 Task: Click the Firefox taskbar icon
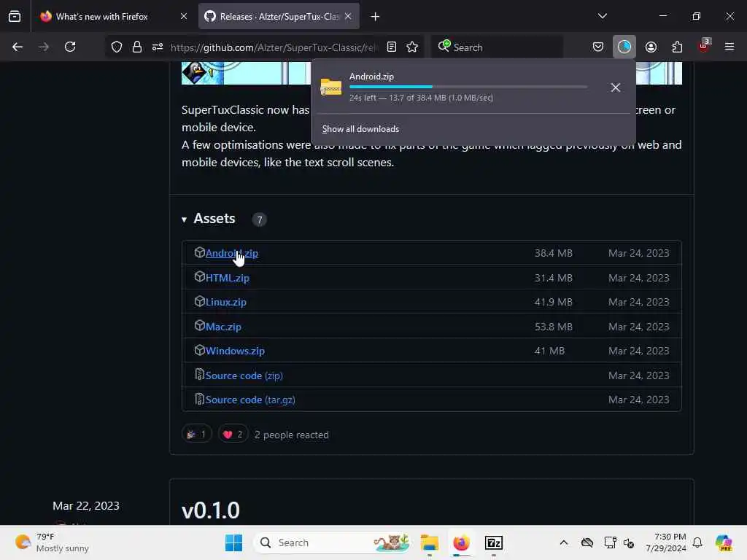click(x=461, y=542)
